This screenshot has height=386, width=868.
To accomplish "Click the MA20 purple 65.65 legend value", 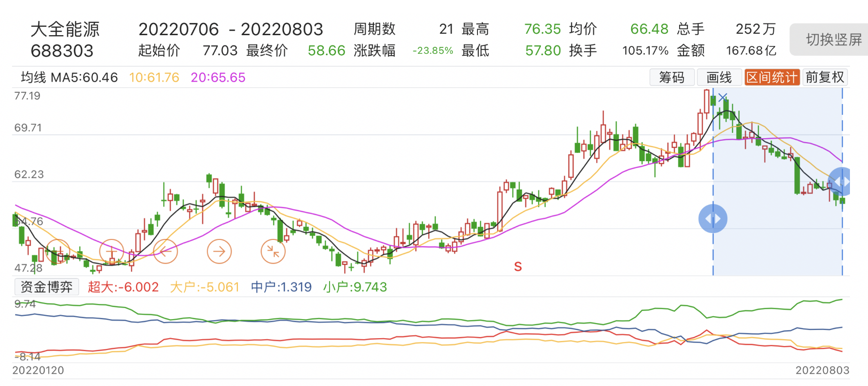I will 218,77.
